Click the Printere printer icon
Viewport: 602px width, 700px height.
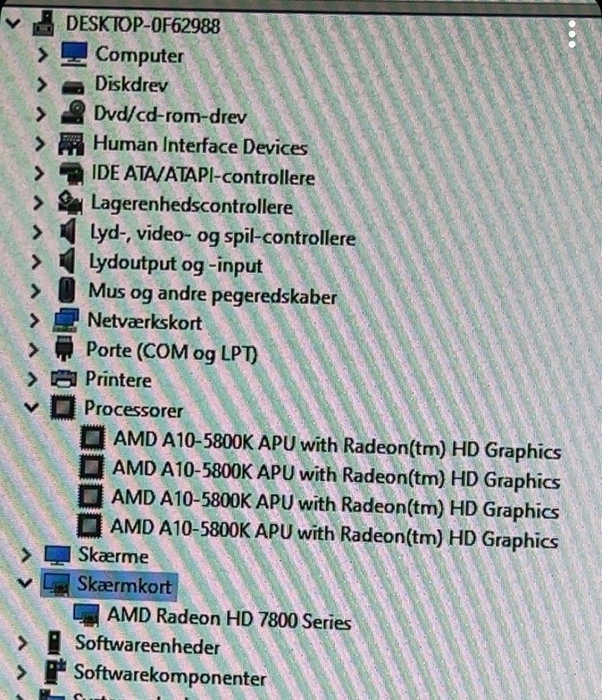coord(63,378)
